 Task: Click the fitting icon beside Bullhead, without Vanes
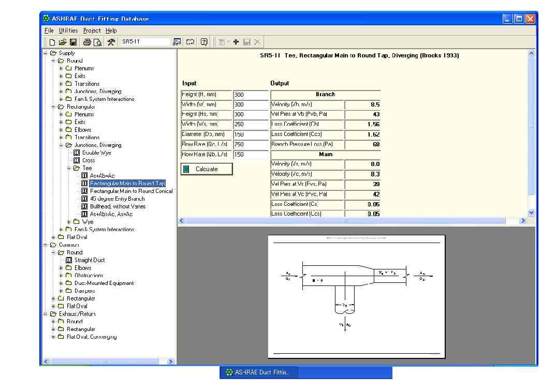point(84,206)
